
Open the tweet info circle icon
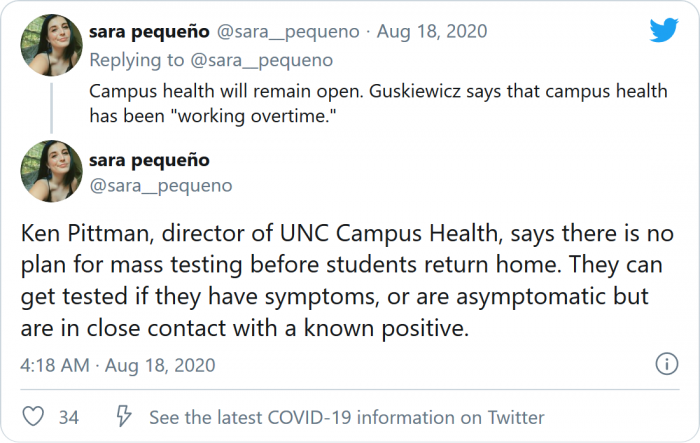click(x=665, y=365)
